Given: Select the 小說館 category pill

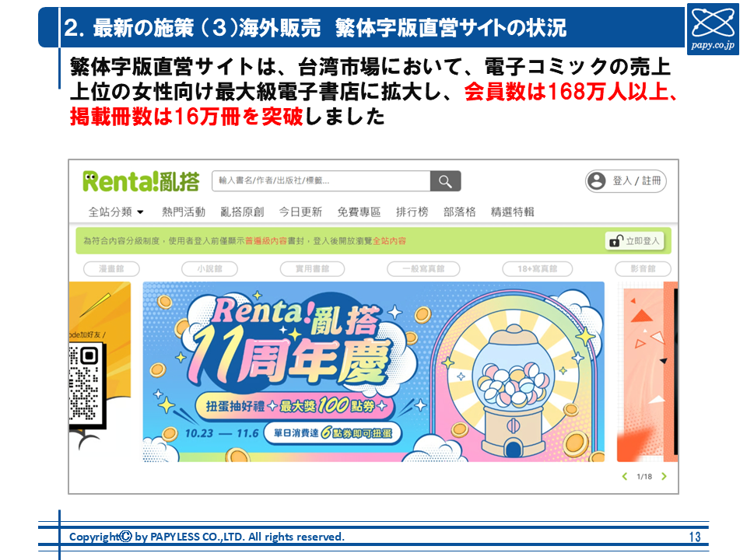Looking at the screenshot, I should point(209,268).
